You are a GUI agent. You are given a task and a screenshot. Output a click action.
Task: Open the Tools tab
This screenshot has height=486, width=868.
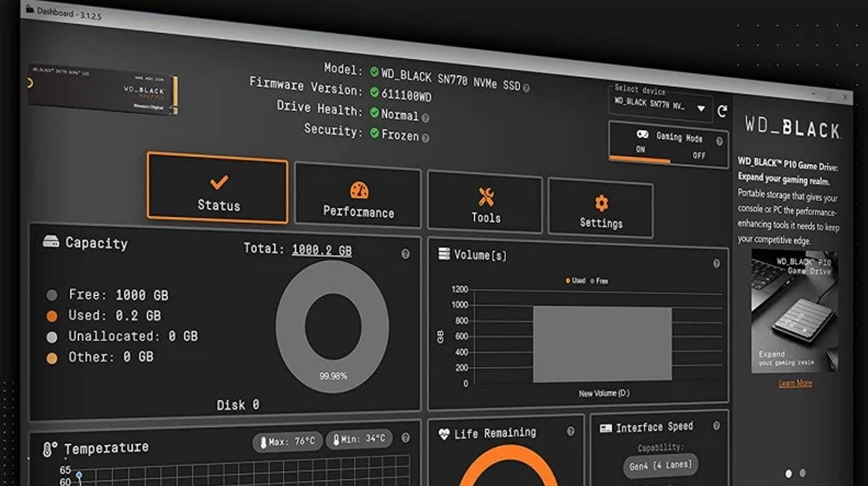[485, 201]
